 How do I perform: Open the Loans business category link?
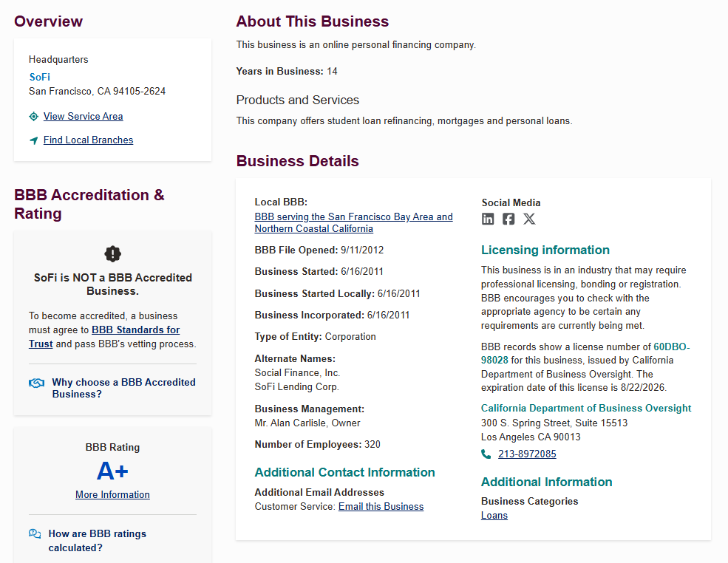pyautogui.click(x=494, y=515)
